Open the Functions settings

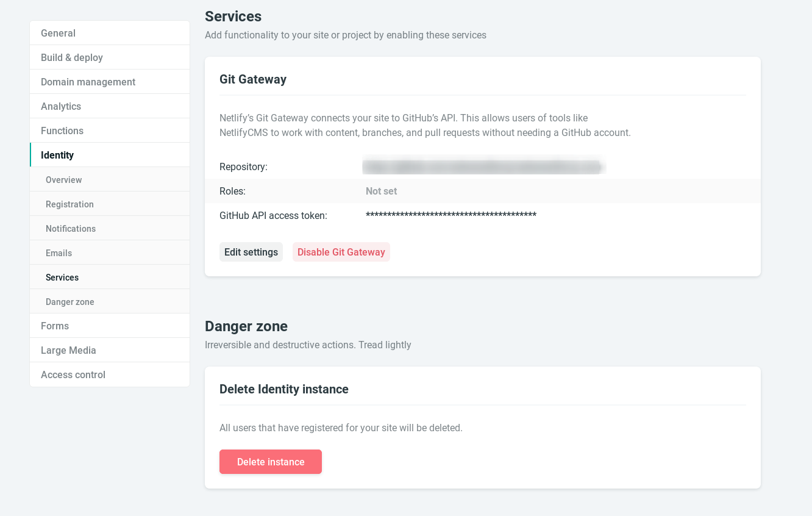tap(110, 131)
